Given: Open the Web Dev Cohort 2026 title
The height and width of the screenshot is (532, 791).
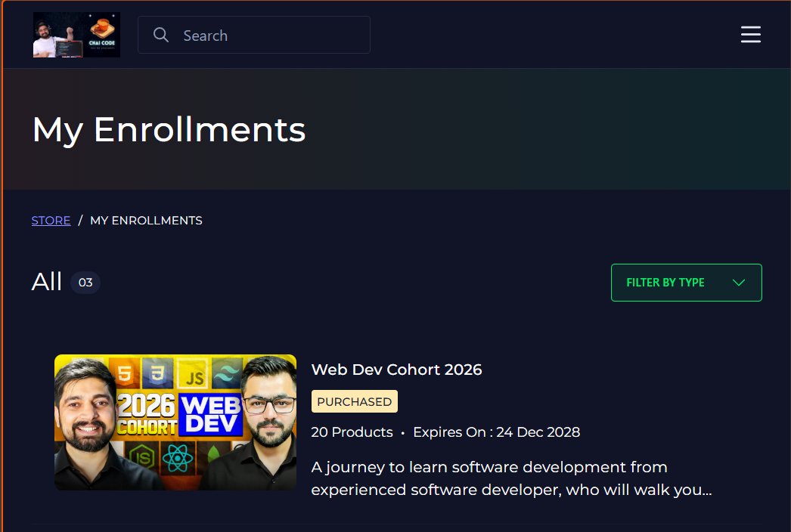Looking at the screenshot, I should (x=396, y=370).
